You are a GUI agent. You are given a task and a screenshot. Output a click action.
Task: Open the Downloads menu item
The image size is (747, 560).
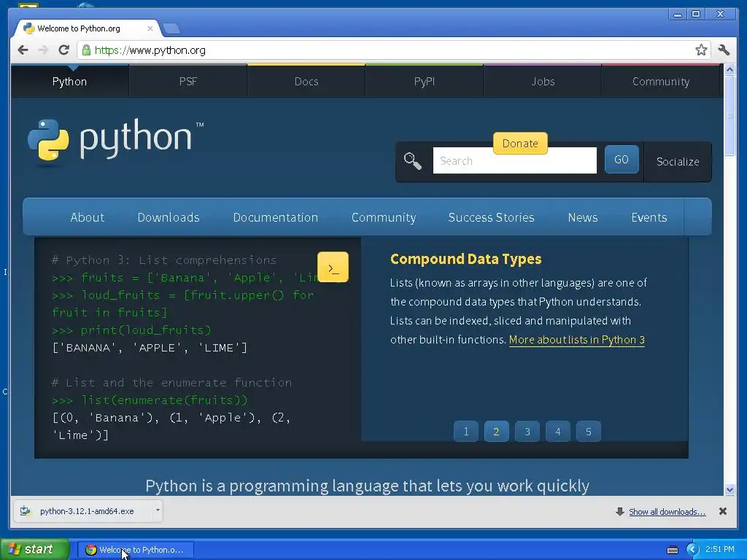169,217
